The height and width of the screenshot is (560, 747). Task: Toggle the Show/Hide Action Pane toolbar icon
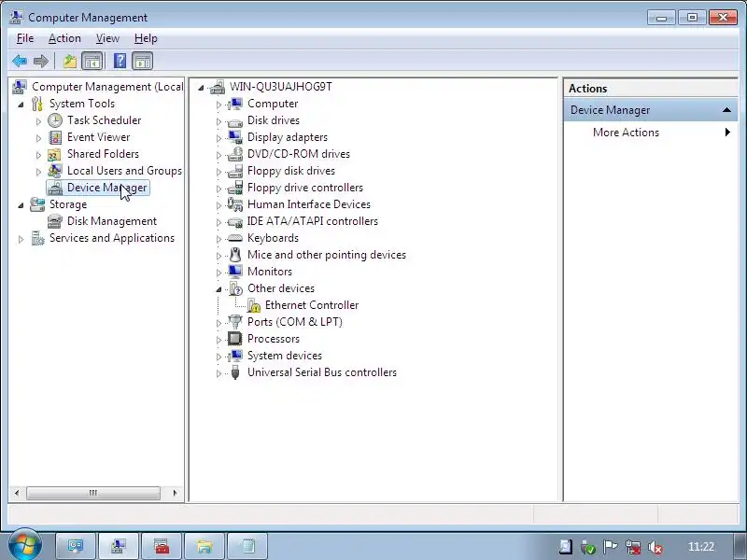click(x=143, y=61)
